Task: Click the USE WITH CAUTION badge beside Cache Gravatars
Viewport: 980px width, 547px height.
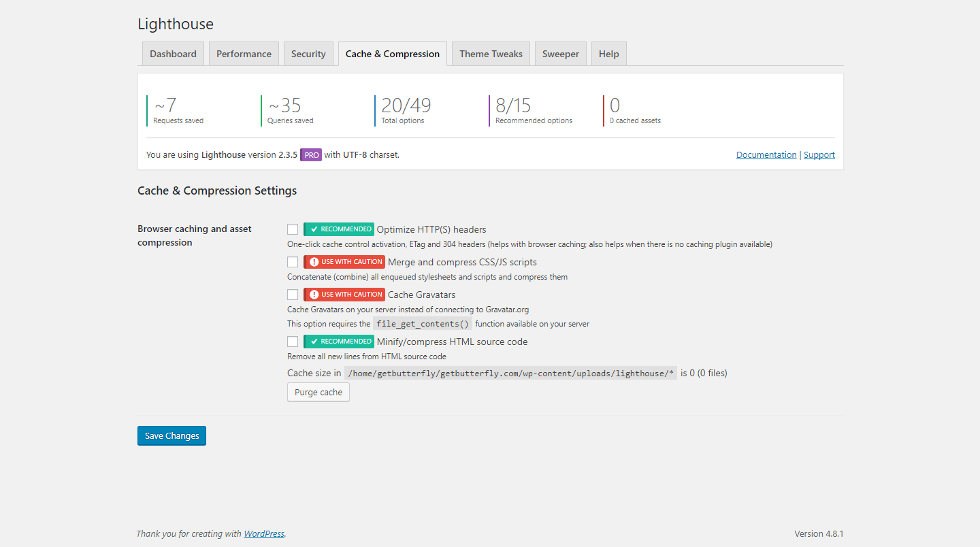Action: [x=344, y=295]
